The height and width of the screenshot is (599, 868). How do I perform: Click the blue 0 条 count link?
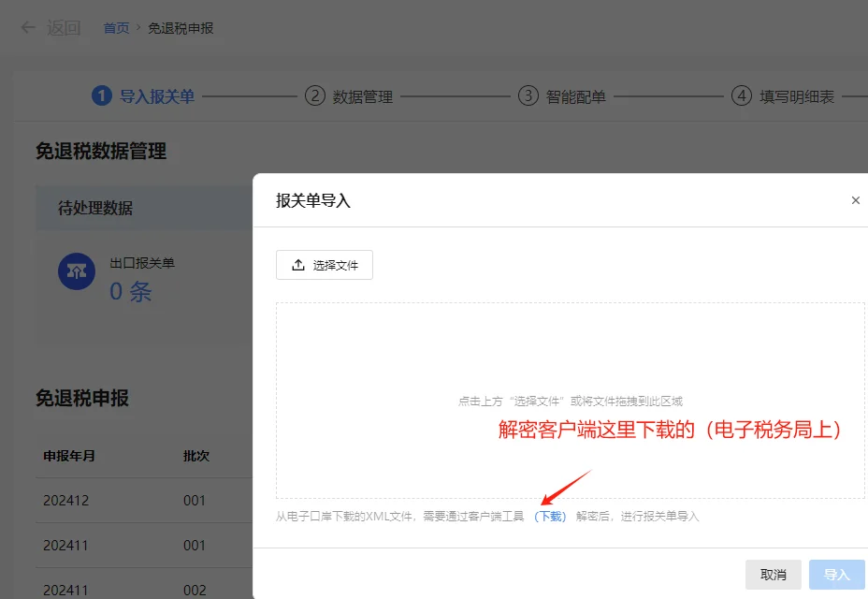tap(129, 291)
